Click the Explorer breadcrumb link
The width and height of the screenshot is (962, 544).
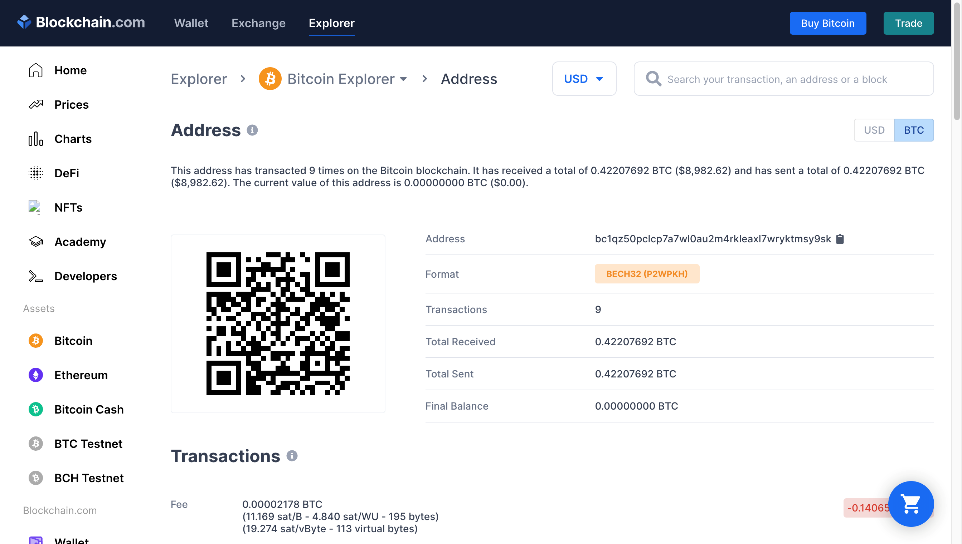click(x=199, y=79)
